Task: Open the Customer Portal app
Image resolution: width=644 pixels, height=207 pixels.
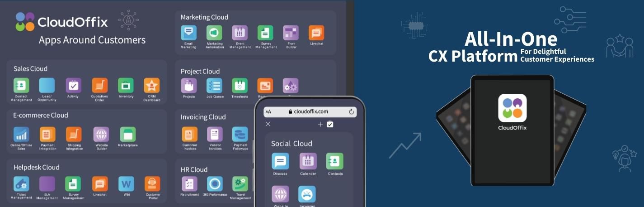Action: pos(152,184)
